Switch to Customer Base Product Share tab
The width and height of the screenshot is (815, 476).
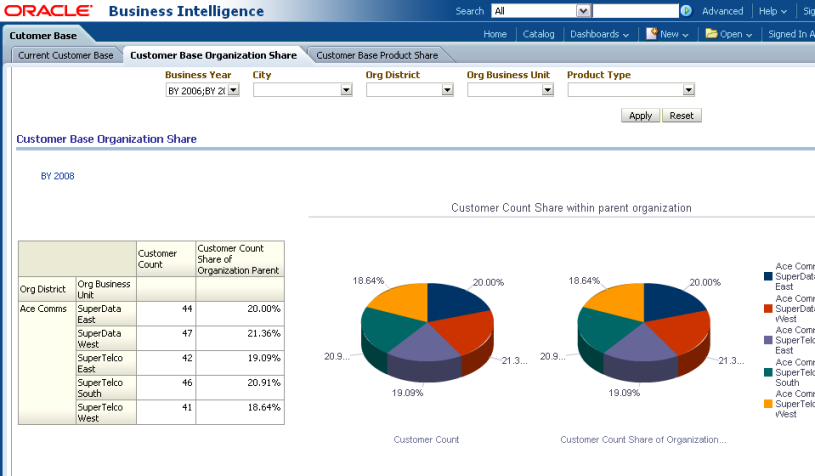pyautogui.click(x=377, y=55)
